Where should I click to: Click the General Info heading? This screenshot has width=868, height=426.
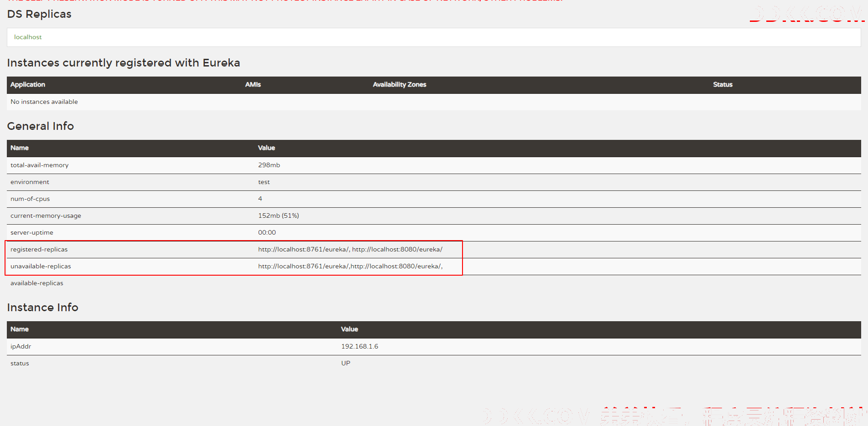[x=40, y=126]
